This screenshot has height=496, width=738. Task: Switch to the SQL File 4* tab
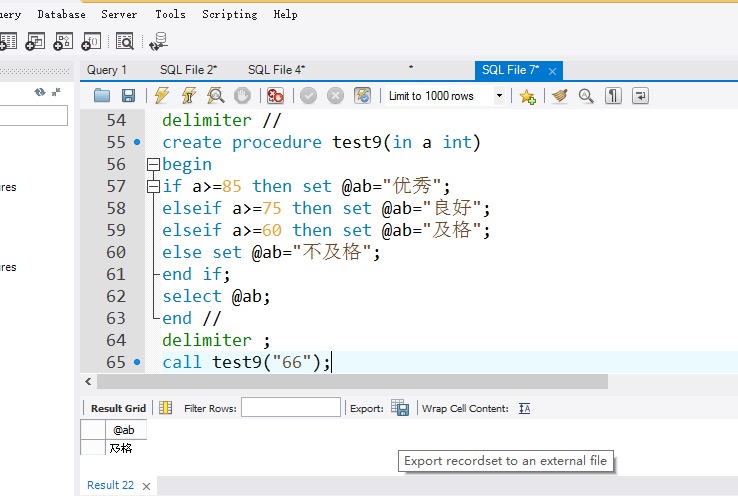click(x=276, y=70)
